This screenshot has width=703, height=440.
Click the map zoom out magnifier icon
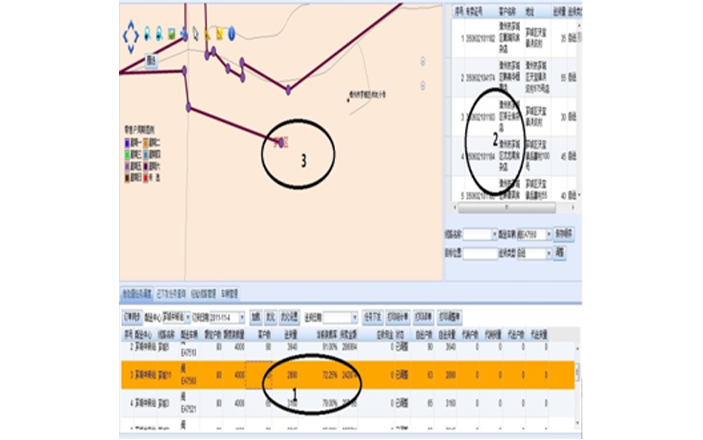160,34
